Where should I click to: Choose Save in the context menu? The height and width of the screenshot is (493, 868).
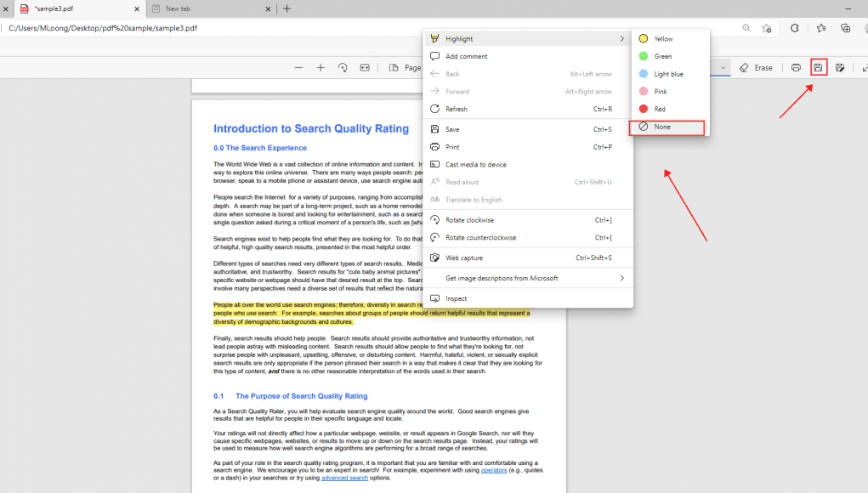[x=528, y=129]
